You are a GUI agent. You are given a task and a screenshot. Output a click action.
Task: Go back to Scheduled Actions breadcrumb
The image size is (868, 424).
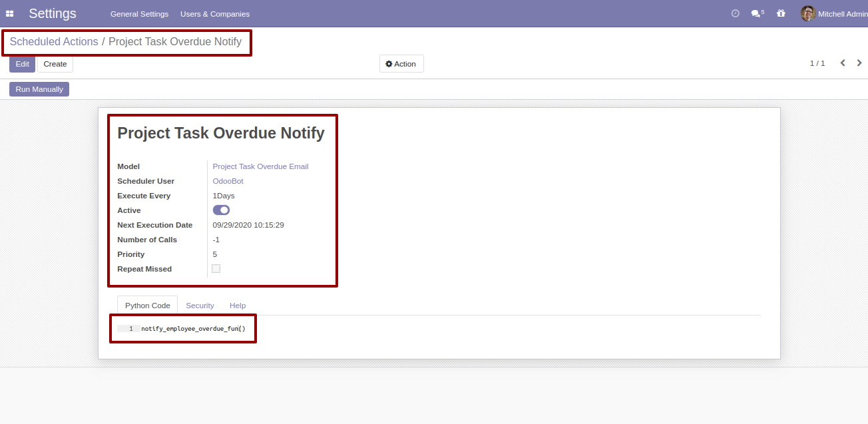click(54, 41)
